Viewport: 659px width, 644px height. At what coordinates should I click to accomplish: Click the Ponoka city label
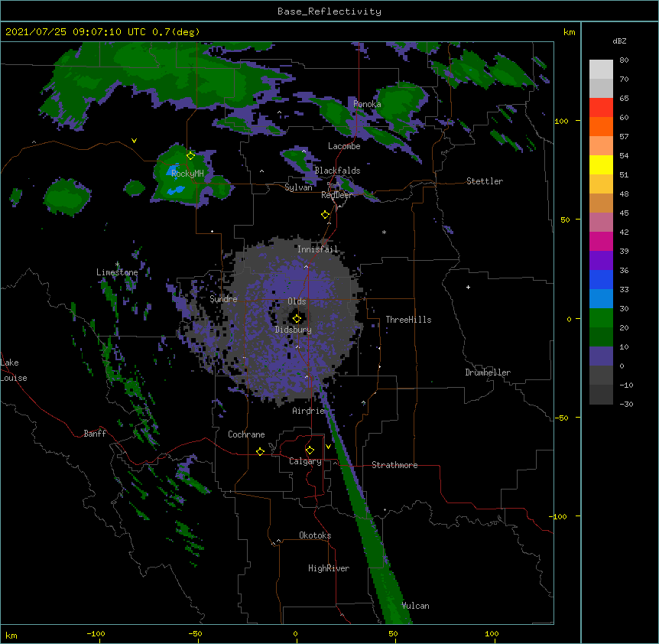coord(367,104)
